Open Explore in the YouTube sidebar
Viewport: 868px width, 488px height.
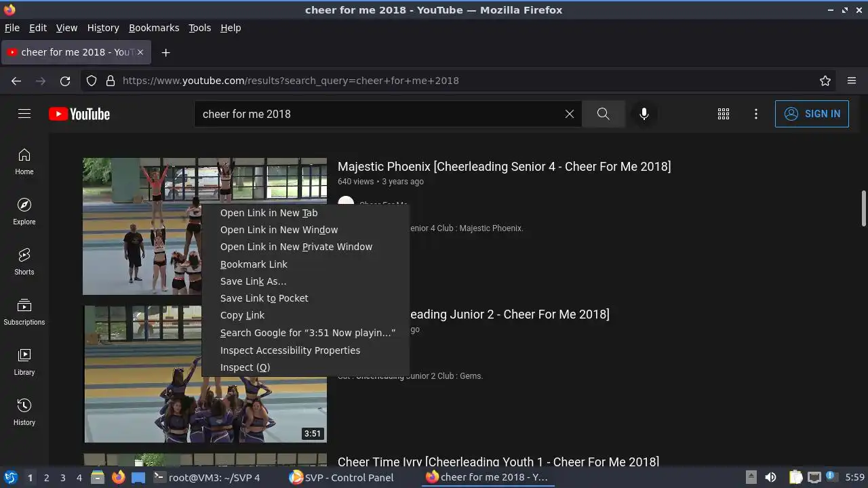24,212
